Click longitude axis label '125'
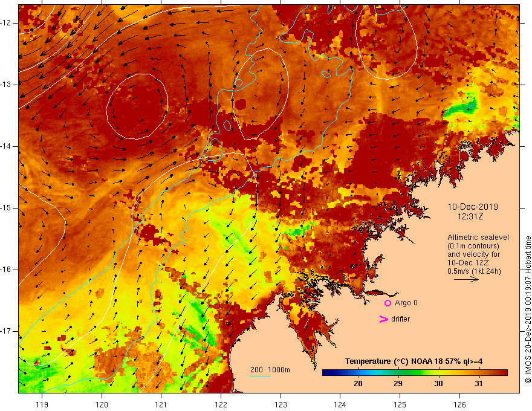 point(400,404)
